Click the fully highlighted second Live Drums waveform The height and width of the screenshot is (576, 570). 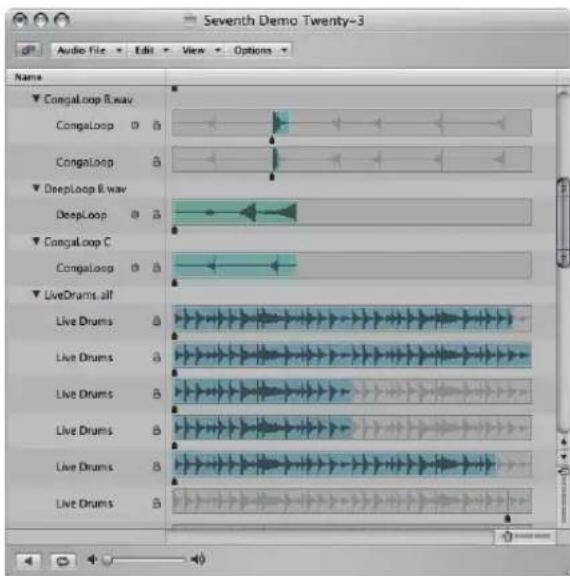pos(351,355)
